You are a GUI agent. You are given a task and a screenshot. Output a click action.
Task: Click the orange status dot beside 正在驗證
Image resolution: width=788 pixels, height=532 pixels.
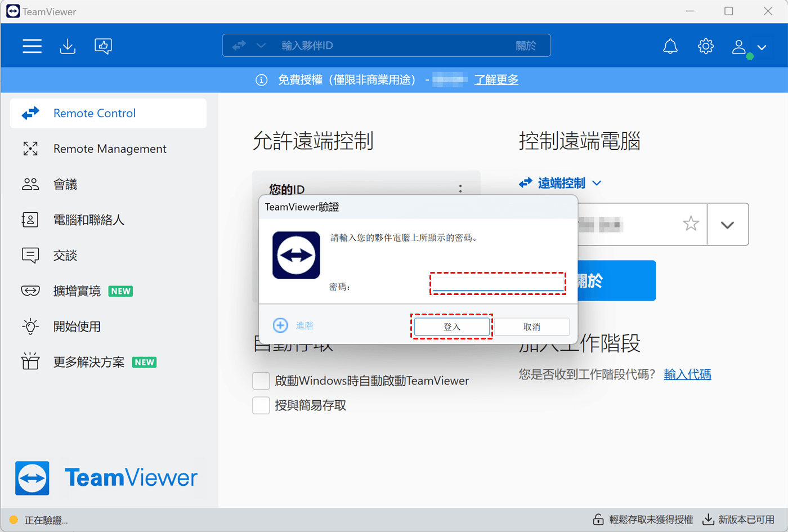tap(14, 520)
